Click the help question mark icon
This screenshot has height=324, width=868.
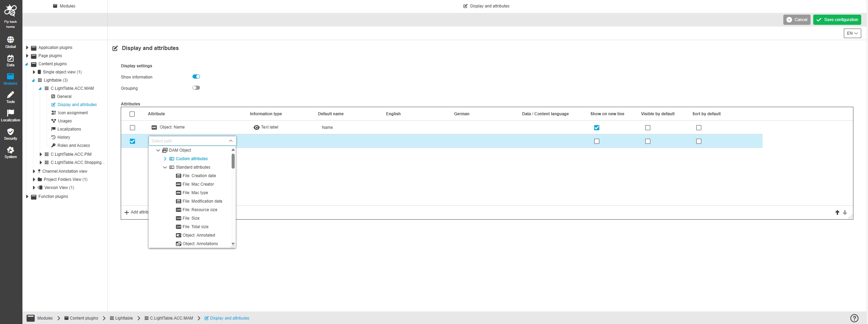coord(854,318)
